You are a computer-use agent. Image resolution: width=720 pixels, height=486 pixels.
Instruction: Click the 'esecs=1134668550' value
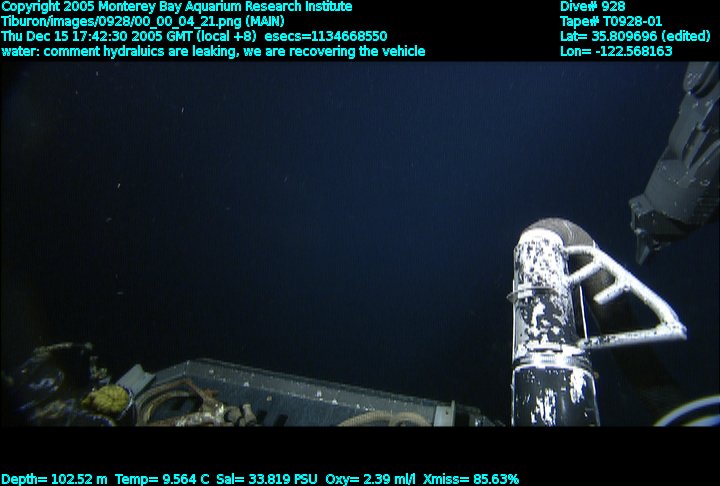click(x=326, y=36)
